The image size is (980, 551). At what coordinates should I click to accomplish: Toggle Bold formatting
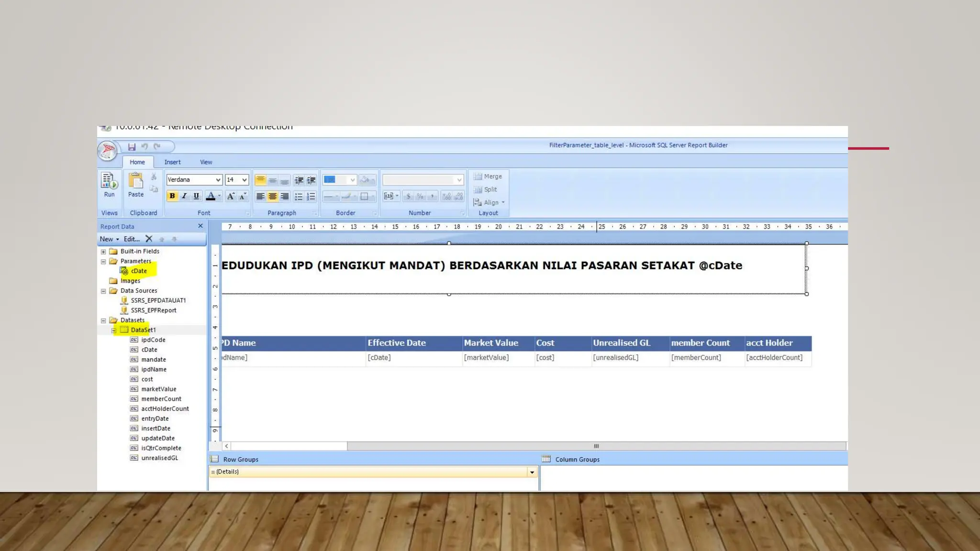click(x=172, y=196)
